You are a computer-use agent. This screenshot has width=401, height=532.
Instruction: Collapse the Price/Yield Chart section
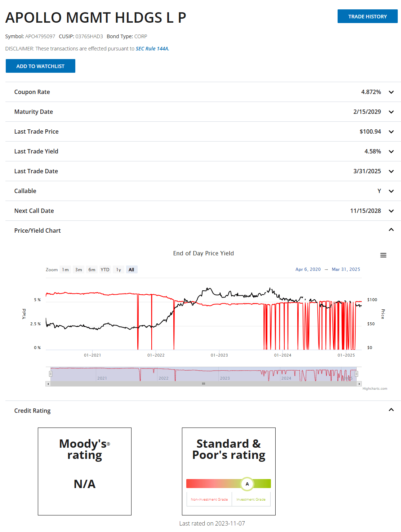coord(391,229)
